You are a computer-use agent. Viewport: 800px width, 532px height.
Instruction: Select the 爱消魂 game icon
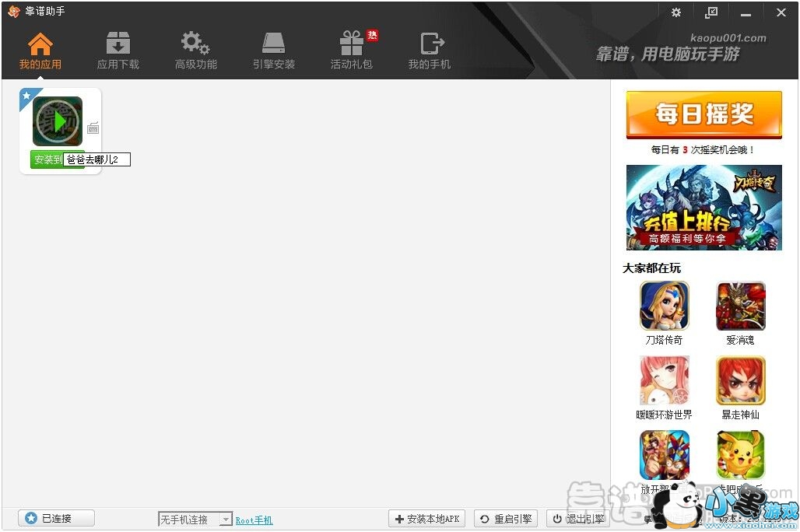point(741,306)
